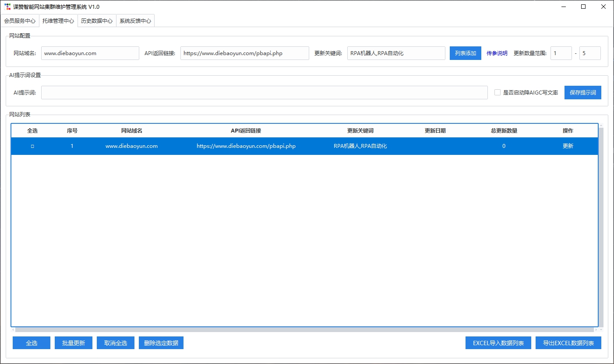The width and height of the screenshot is (614, 364).
Task: Go to 系统反馈中心 tab
Action: 135,21
